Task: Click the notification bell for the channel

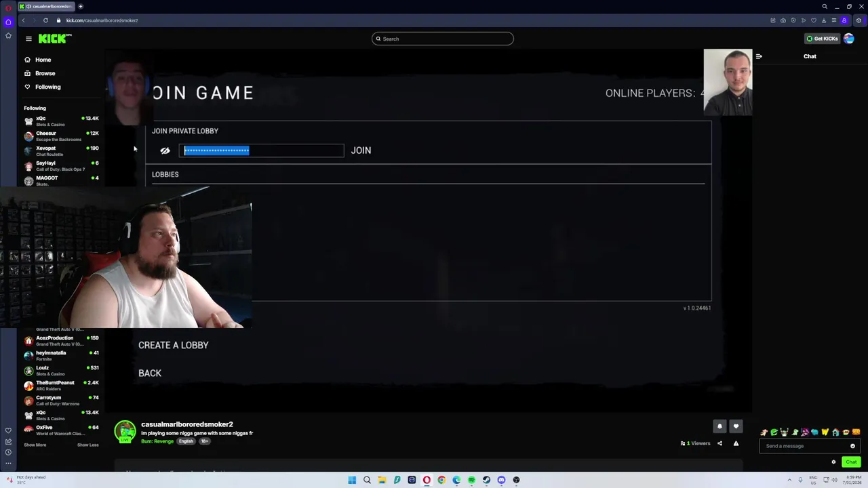Action: [719, 426]
